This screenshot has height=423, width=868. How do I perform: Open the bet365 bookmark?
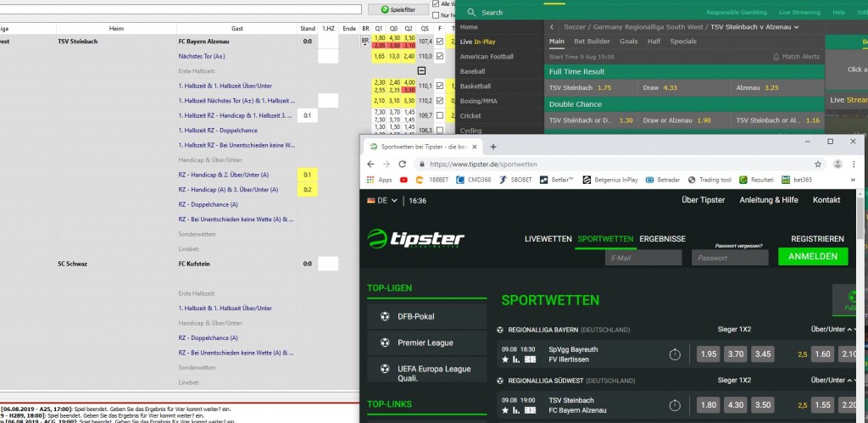[x=797, y=180]
